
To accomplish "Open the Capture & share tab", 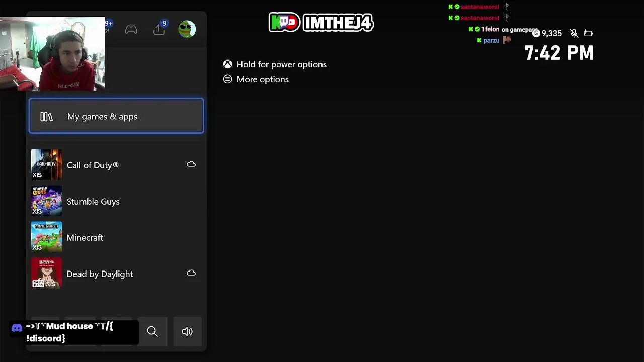I will pos(159,30).
